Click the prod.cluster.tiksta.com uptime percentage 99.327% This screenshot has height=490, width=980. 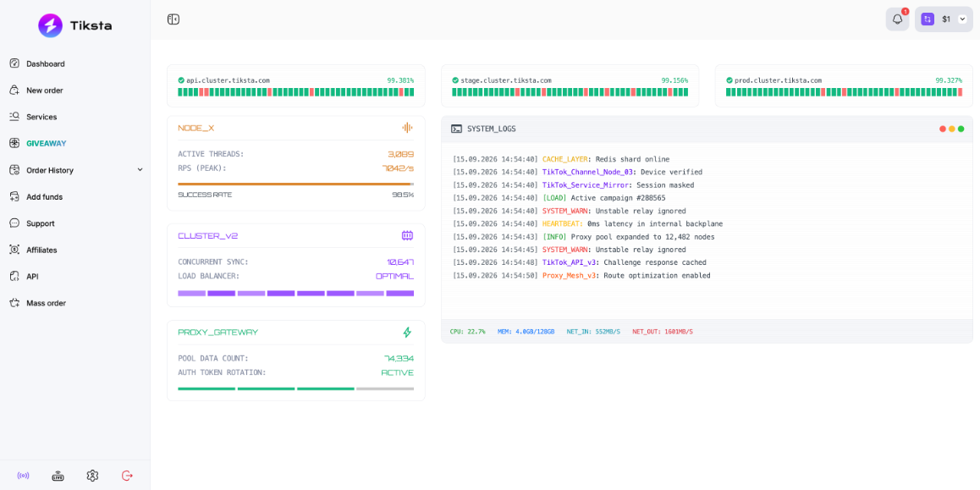pyautogui.click(x=948, y=80)
